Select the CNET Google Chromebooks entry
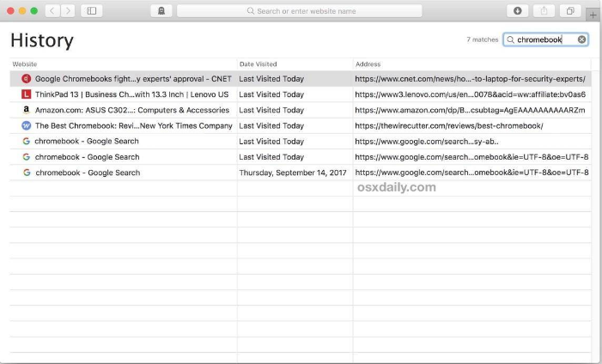 pos(132,78)
